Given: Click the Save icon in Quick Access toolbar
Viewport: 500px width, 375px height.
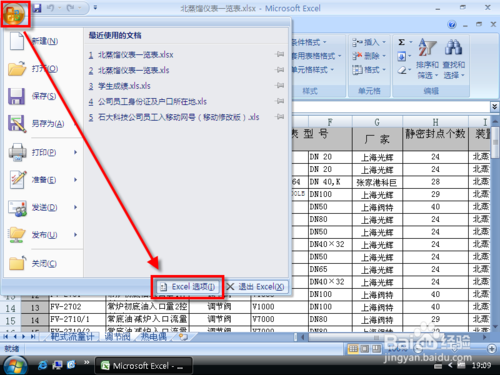Looking at the screenshot, I should click(37, 8).
